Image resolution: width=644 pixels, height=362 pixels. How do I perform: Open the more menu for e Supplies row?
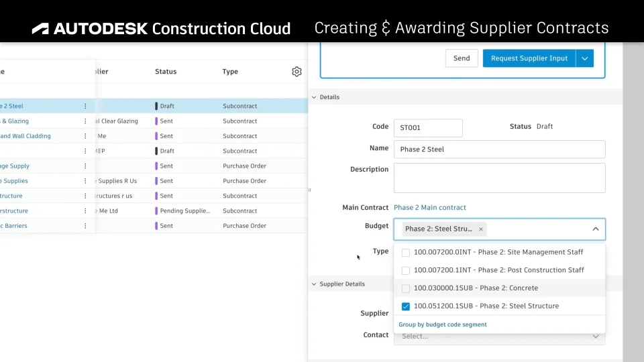[x=85, y=181]
